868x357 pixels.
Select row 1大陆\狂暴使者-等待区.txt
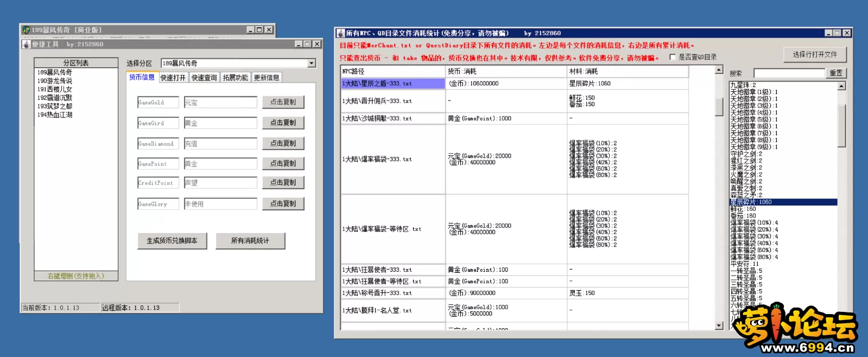click(393, 281)
